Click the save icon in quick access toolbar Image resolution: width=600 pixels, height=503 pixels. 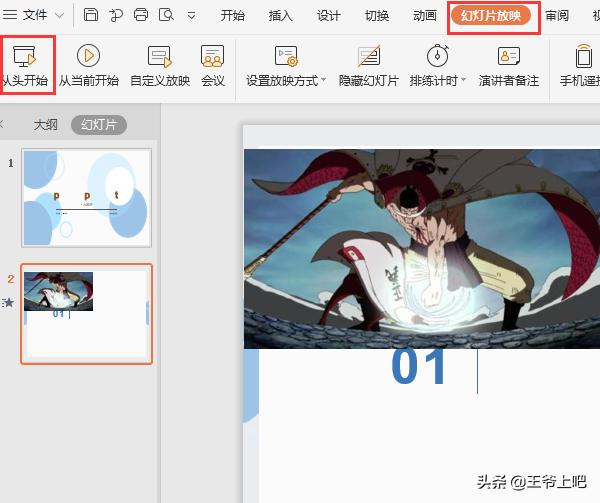click(x=91, y=15)
